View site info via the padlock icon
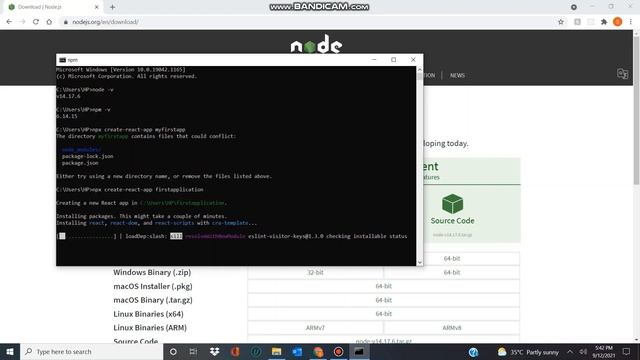This screenshot has width=640, height=360. click(x=65, y=22)
